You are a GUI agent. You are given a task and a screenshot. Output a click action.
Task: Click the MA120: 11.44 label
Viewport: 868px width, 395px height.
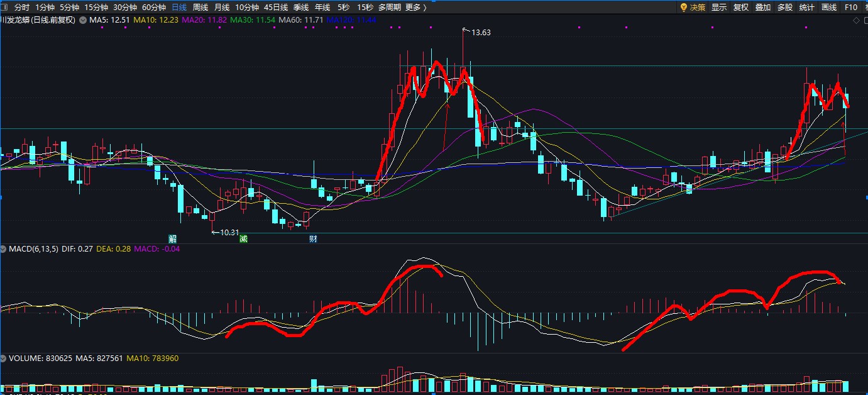(352, 20)
